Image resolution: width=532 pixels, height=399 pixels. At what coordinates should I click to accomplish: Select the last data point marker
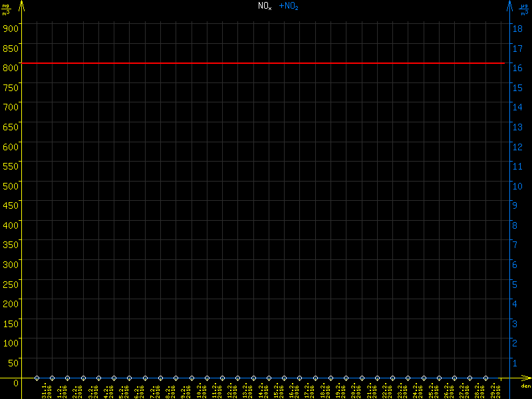(485, 378)
